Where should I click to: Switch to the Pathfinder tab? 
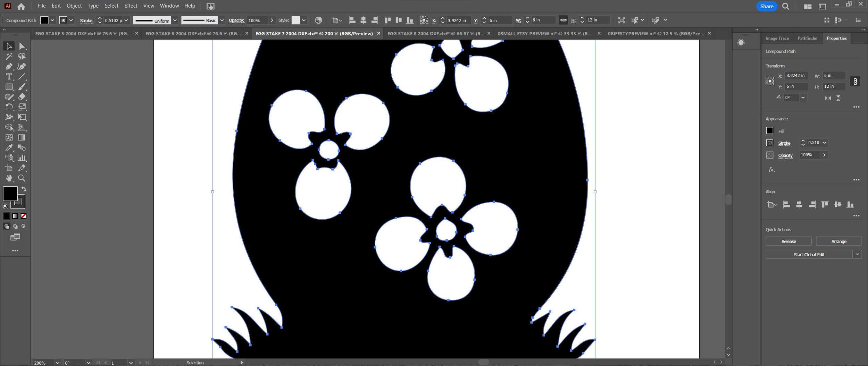pos(808,38)
